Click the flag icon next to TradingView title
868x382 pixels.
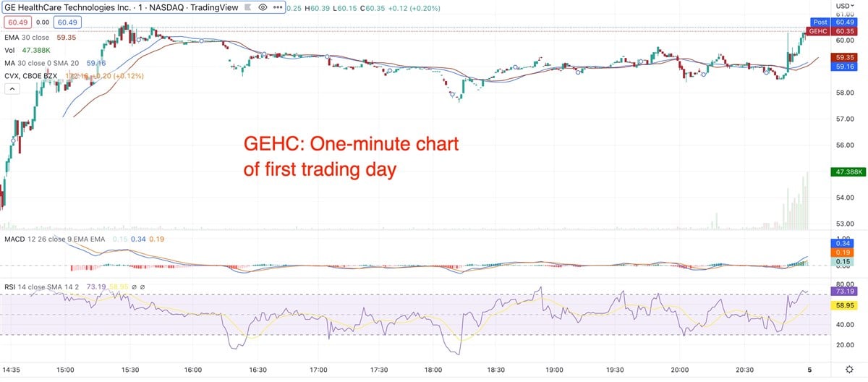pos(247,7)
